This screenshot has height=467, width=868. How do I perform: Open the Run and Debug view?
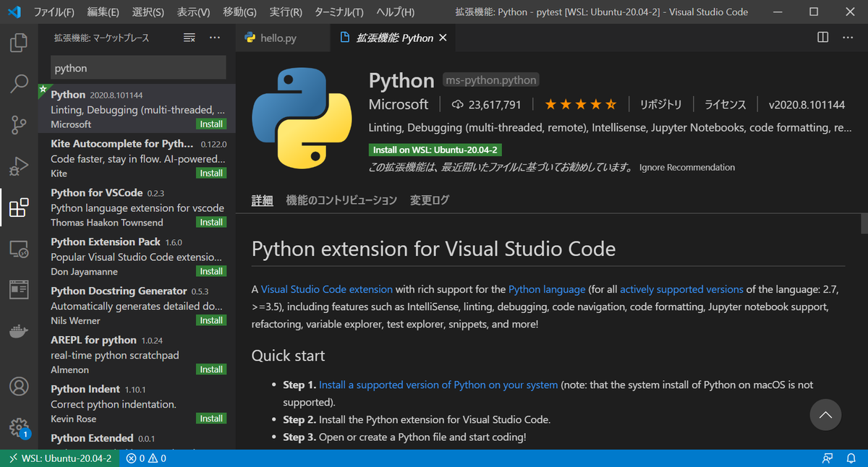tap(19, 167)
